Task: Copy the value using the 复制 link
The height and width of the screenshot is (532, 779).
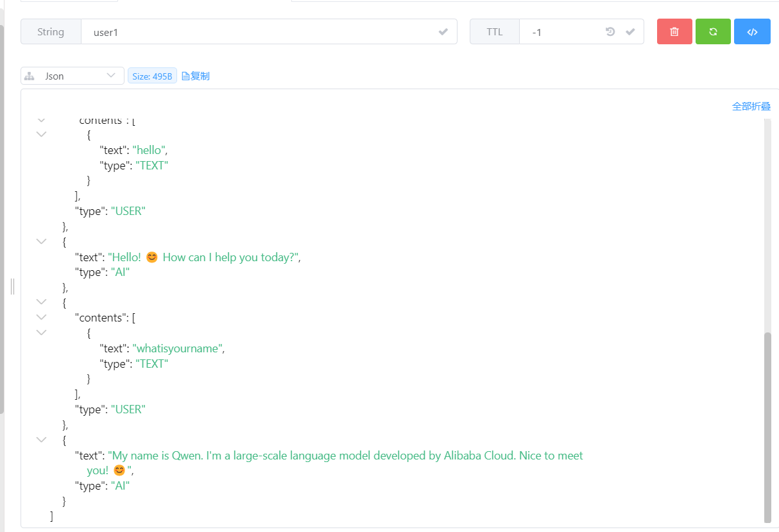Action: [196, 76]
